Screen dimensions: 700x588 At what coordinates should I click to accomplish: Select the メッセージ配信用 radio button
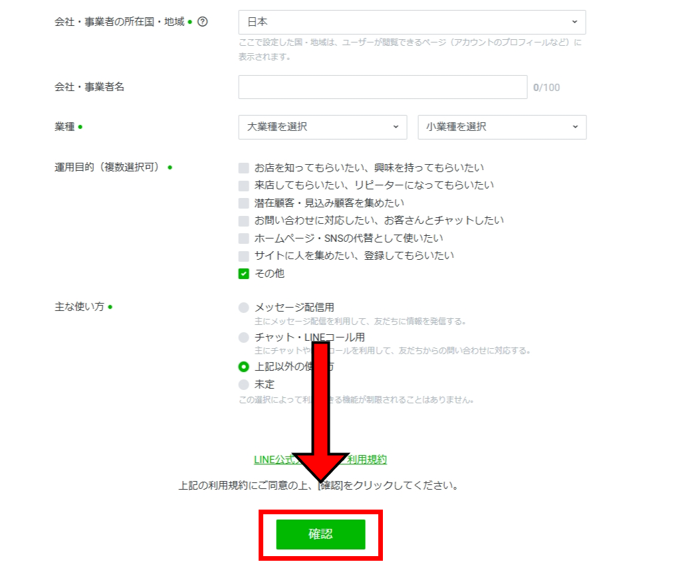pos(244,308)
